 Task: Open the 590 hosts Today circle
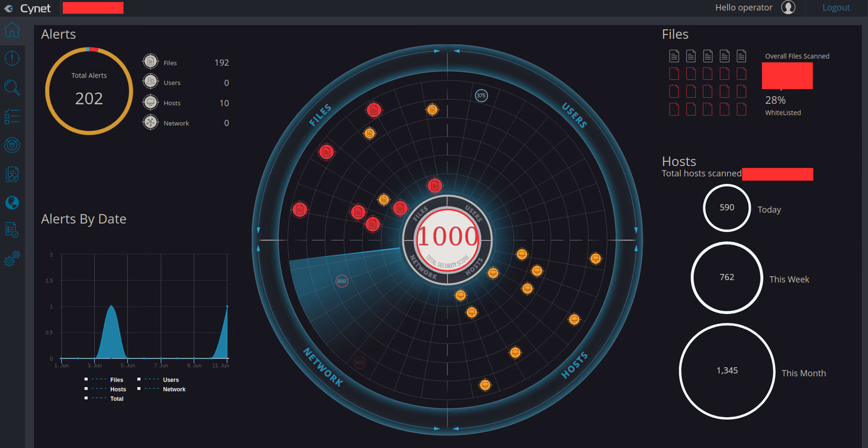coord(727,208)
